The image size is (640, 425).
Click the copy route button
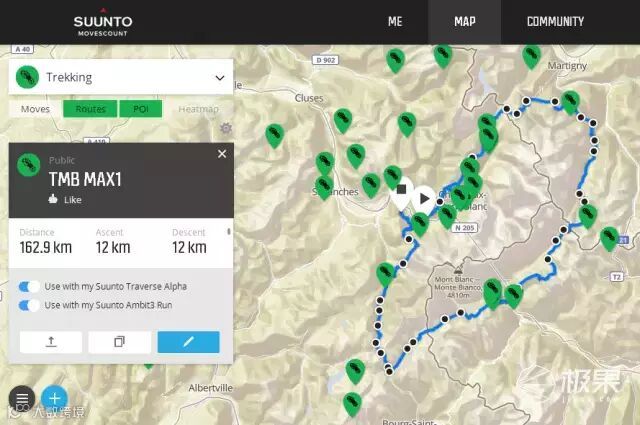(120, 342)
